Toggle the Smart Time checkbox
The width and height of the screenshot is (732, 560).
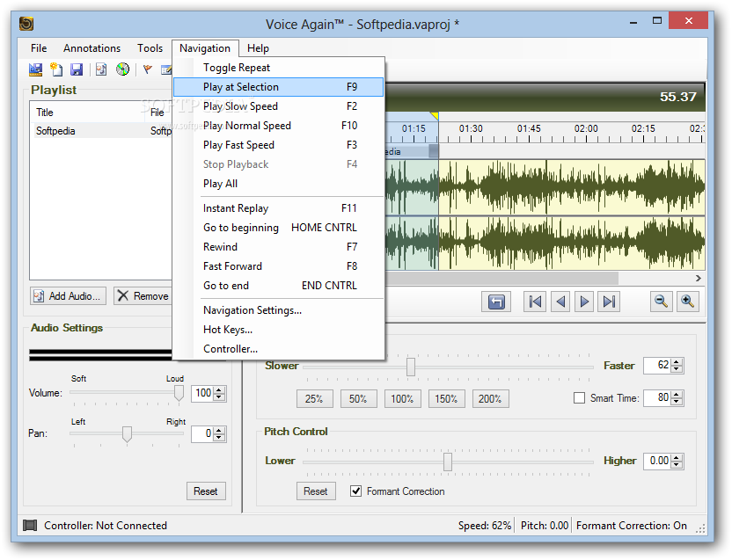[579, 398]
